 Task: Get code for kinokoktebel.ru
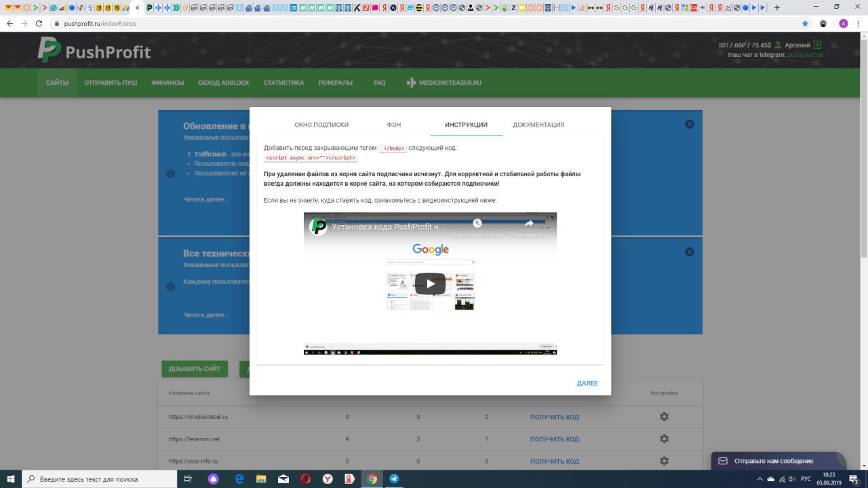coord(555,417)
